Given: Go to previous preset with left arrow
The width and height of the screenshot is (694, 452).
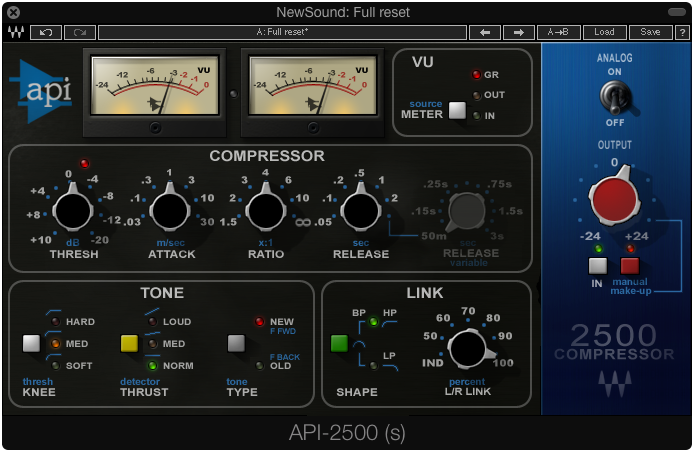Looking at the screenshot, I should tap(485, 32).
